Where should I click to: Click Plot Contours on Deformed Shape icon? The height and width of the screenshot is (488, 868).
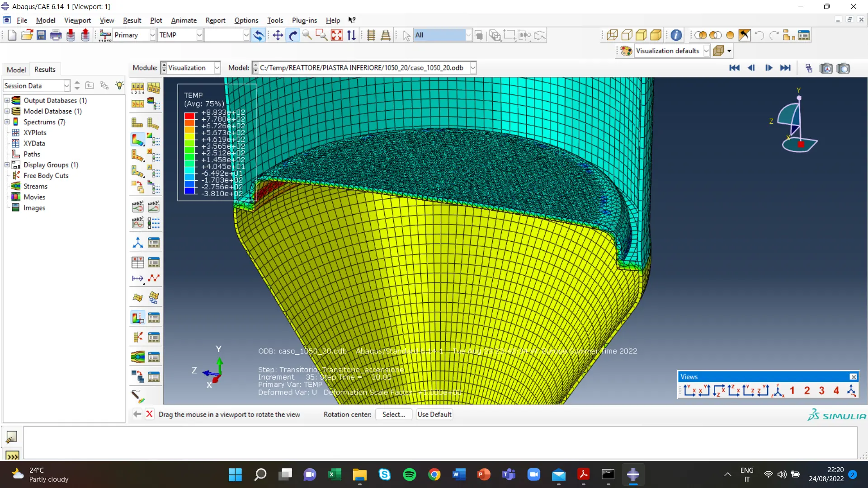(137, 139)
